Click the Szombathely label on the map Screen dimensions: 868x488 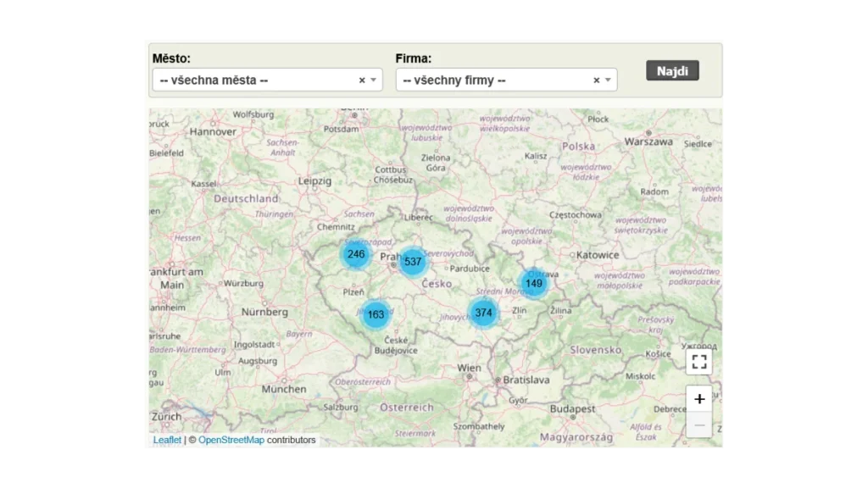479,427
